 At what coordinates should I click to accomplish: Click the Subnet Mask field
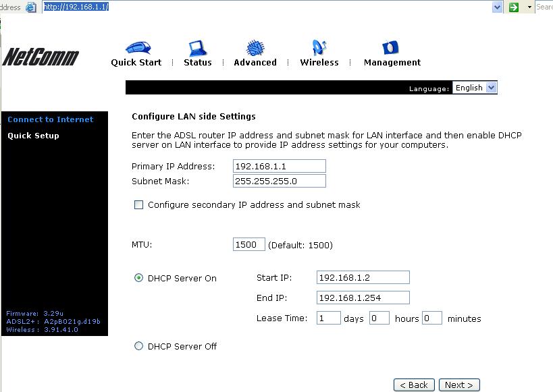pyautogui.click(x=280, y=181)
